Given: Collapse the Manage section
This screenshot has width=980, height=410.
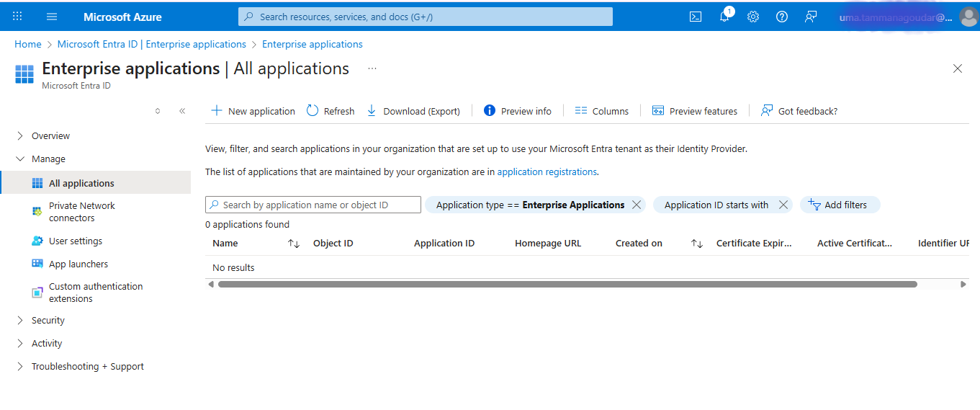Looking at the screenshot, I should (x=20, y=159).
